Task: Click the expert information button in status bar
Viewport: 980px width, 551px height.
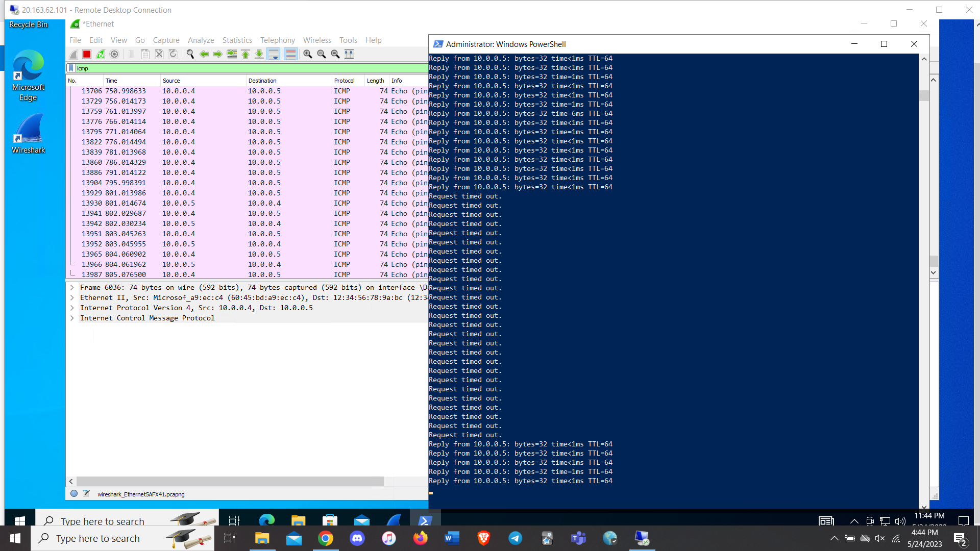Action: coord(74,493)
